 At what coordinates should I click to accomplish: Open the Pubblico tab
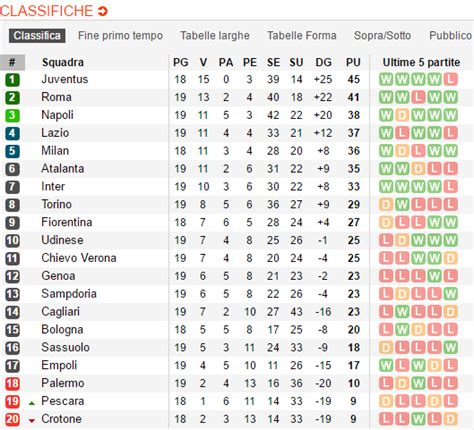coord(450,36)
